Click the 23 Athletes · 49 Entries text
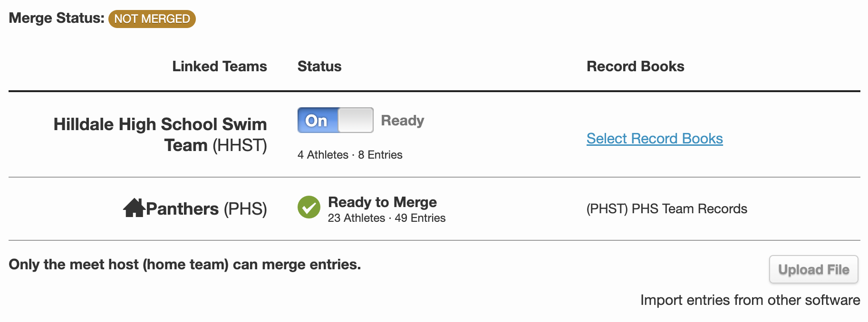The height and width of the screenshot is (322, 868). coord(386,218)
